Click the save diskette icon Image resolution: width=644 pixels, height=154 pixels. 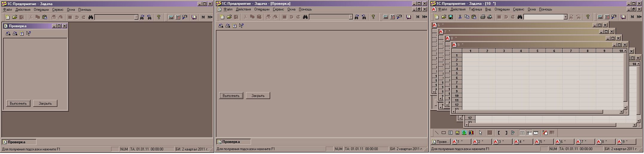coord(451,17)
